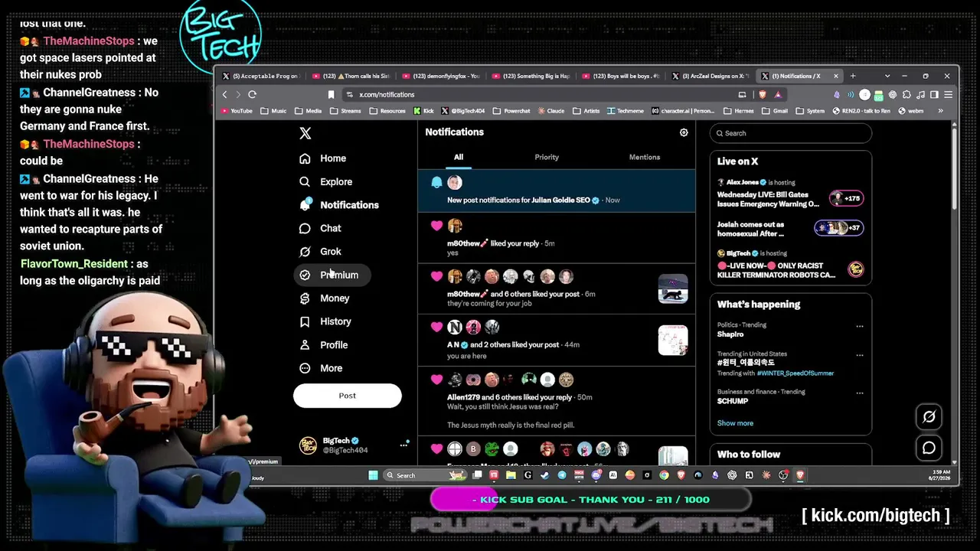Screen dimensions: 980x551
Task: Open options menu for $CHUMP trend
Action: [860, 393]
